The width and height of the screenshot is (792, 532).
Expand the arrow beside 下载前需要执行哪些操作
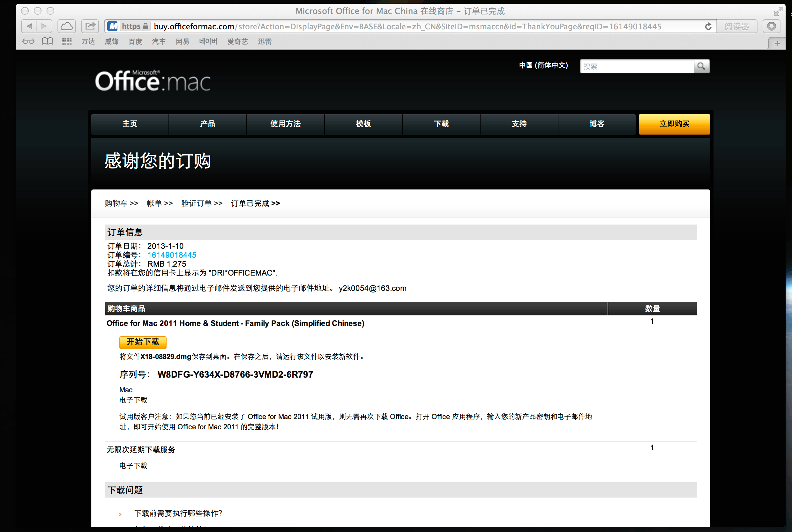pos(120,514)
